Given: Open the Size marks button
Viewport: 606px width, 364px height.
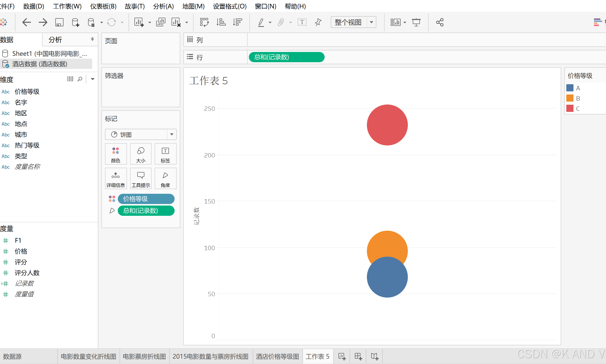Looking at the screenshot, I should (x=141, y=154).
